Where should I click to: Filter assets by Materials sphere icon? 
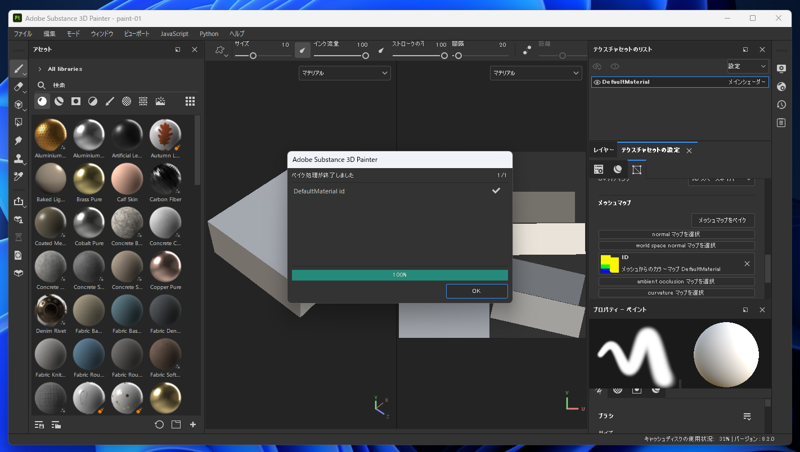click(42, 101)
